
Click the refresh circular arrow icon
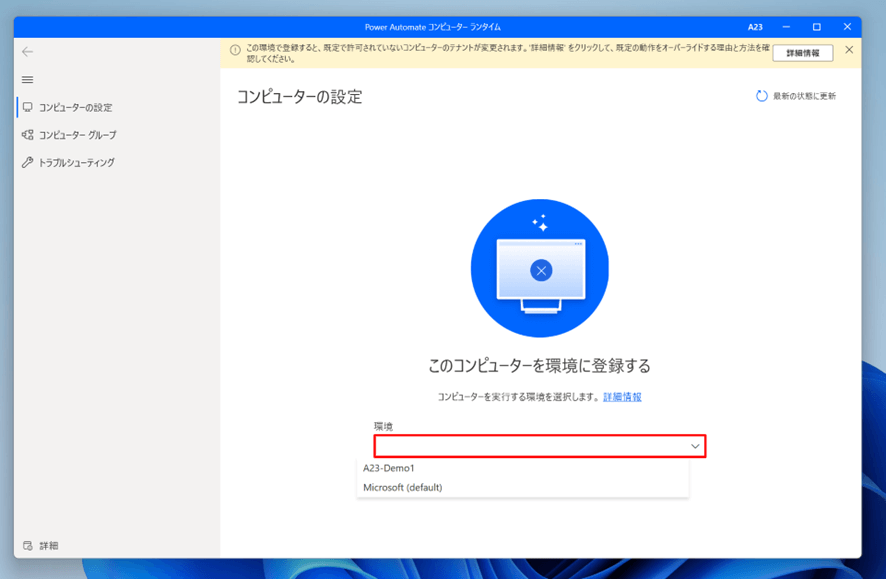coord(762,96)
